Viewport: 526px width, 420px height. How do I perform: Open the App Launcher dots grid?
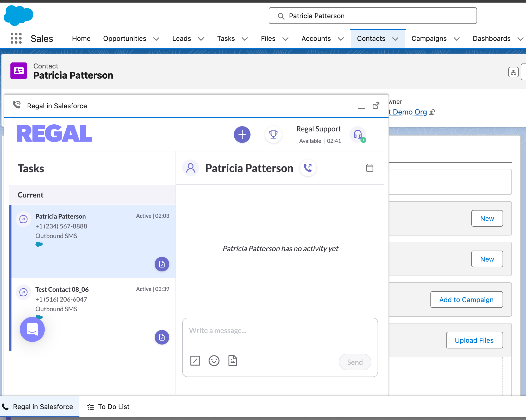point(16,38)
